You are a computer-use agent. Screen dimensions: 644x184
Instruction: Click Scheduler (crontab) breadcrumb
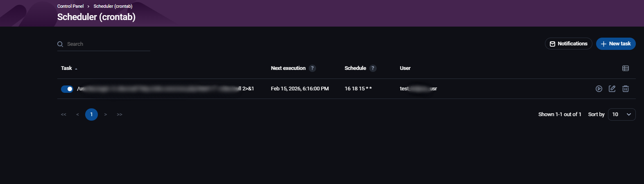click(113, 6)
